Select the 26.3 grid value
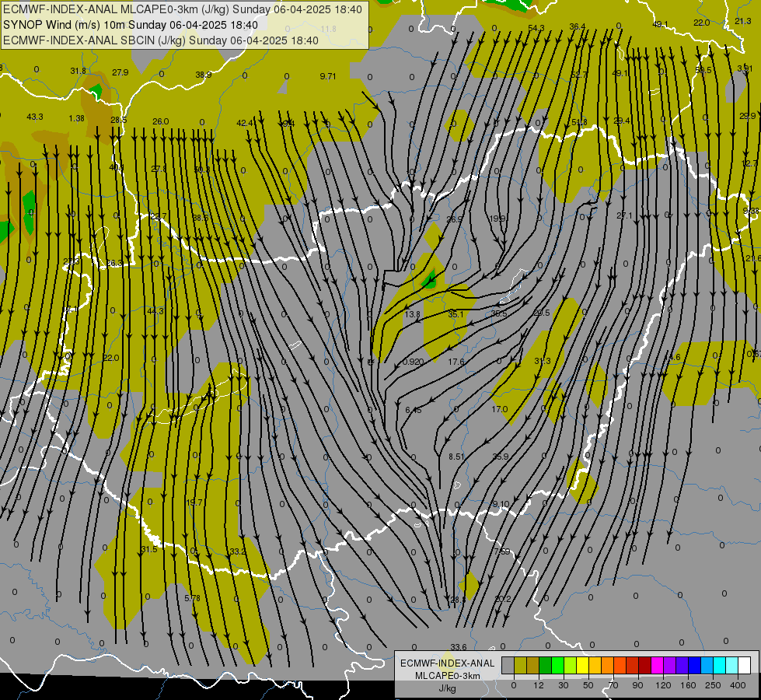 (x=115, y=264)
